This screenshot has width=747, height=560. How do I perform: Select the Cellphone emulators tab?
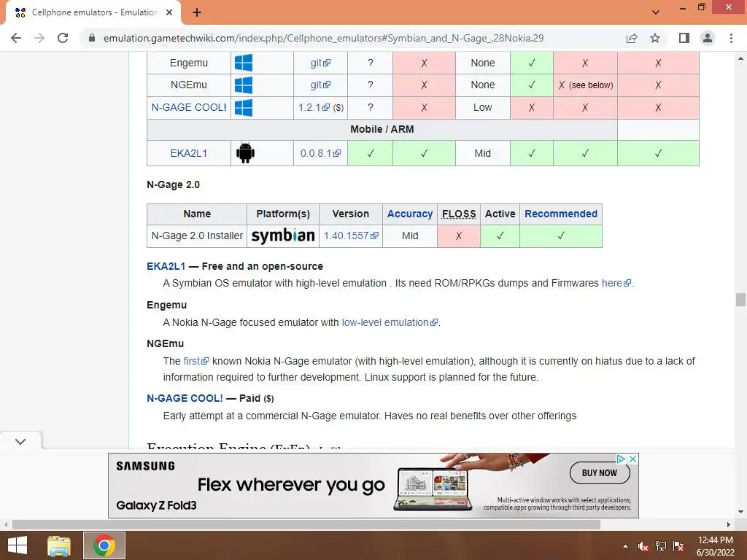pos(93,12)
